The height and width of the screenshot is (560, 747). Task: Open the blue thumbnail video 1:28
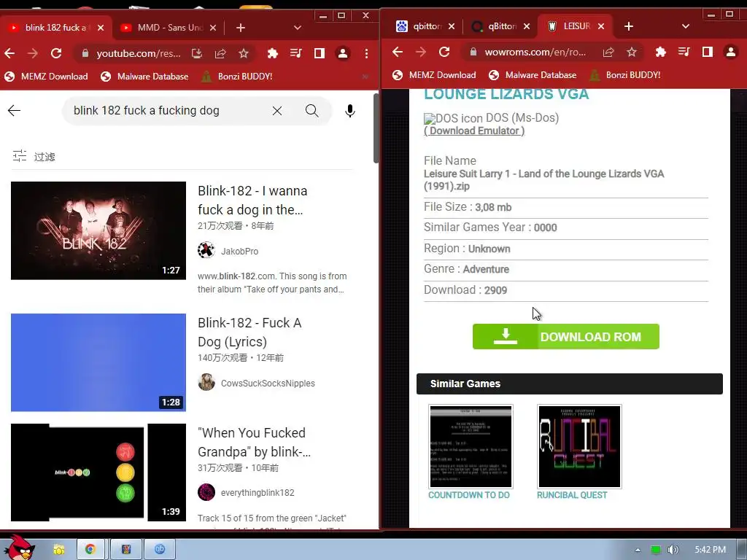[x=98, y=362]
